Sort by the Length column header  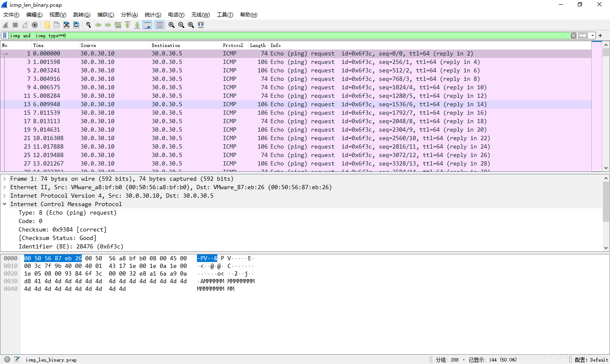coord(259,45)
